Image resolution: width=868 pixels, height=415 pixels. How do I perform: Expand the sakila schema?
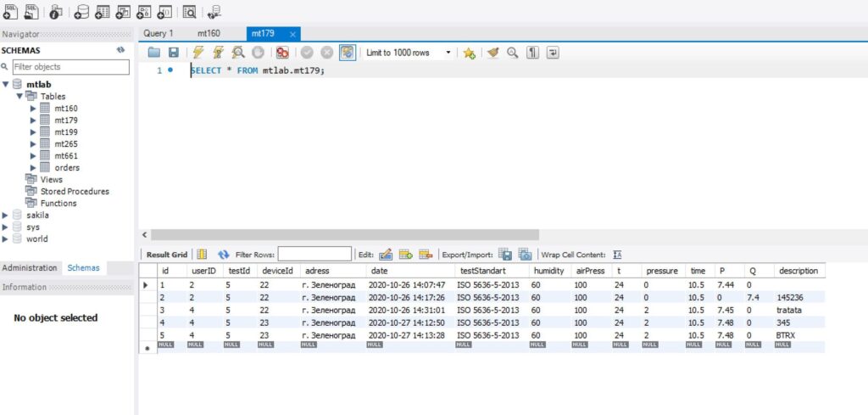(6, 215)
